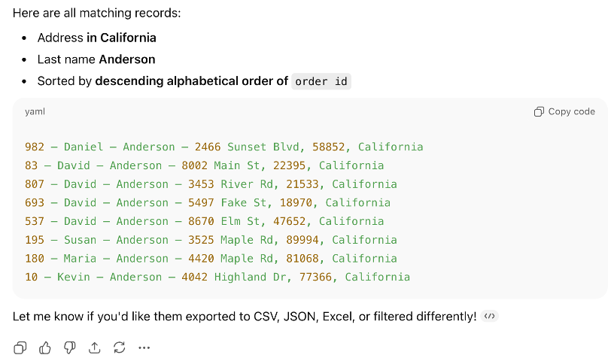The width and height of the screenshot is (614, 364).
Task: Regenerate the response
Action: (x=119, y=347)
